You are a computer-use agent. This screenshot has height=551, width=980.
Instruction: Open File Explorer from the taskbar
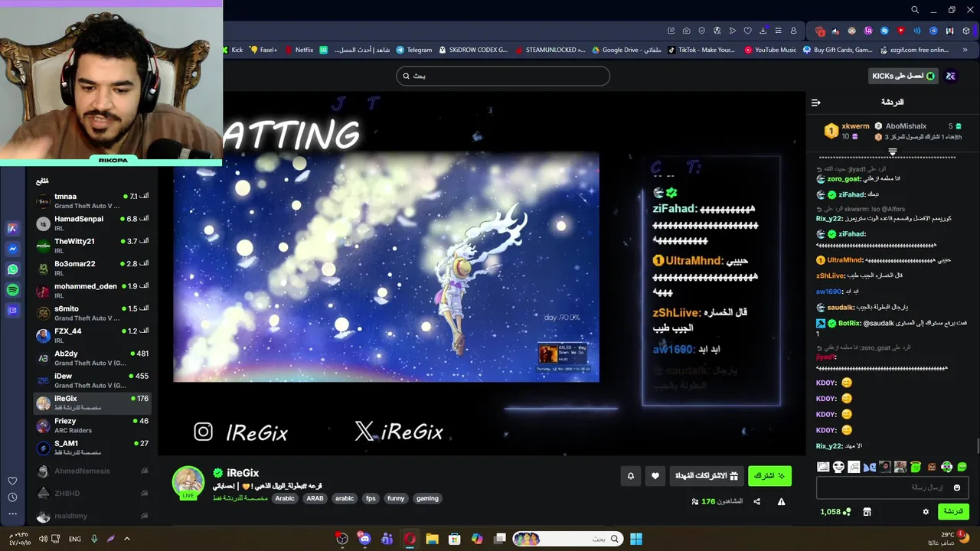(432, 539)
